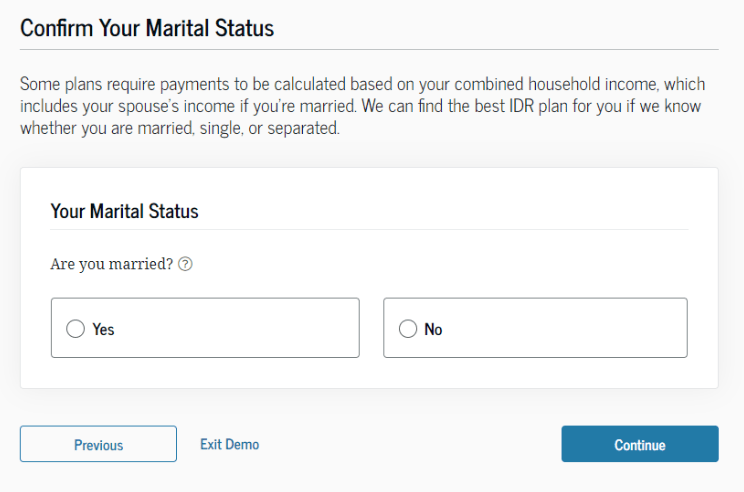This screenshot has height=492, width=744.
Task: Click the Your Marital Status section title
Action: click(x=124, y=211)
